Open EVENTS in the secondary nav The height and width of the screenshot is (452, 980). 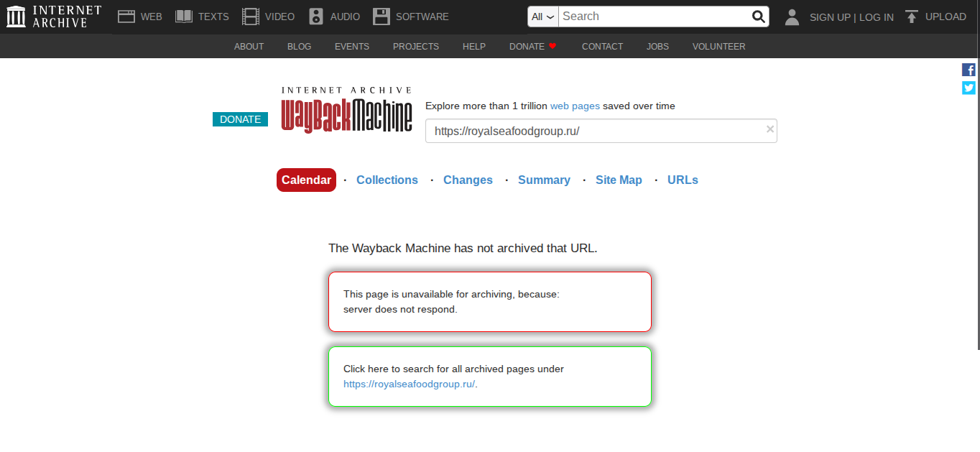(352, 46)
